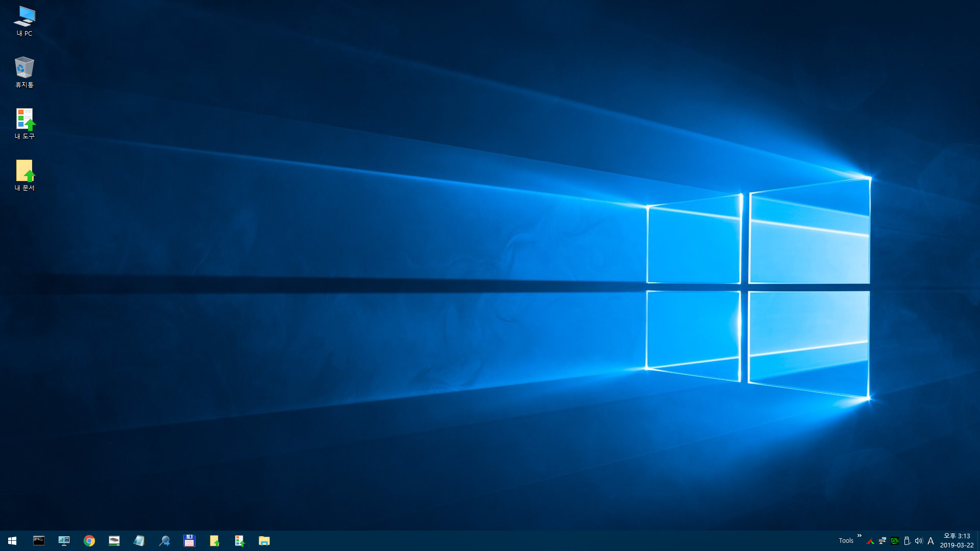Click the green 026 monitor tray icon
The height and width of the screenshot is (551, 980).
[x=895, y=541]
